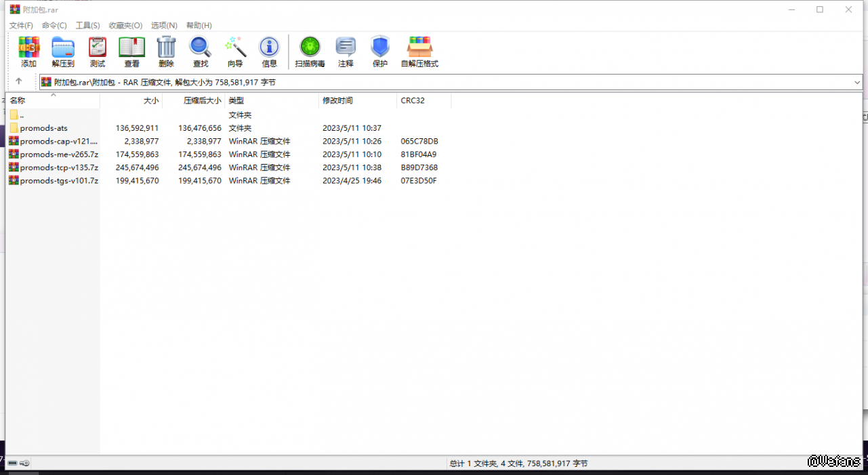This screenshot has width=868, height=475.
Task: Click archive icon of promods-tcp-v135.7z
Action: [14, 167]
